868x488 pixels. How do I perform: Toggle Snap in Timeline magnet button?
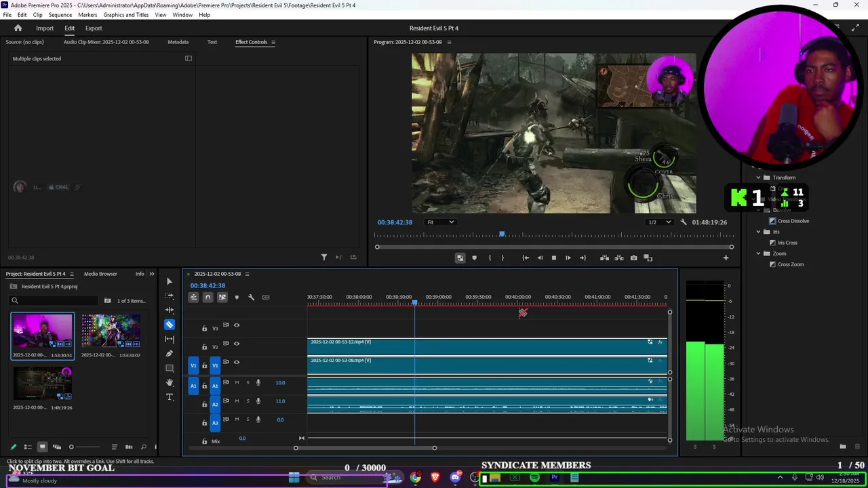(208, 297)
